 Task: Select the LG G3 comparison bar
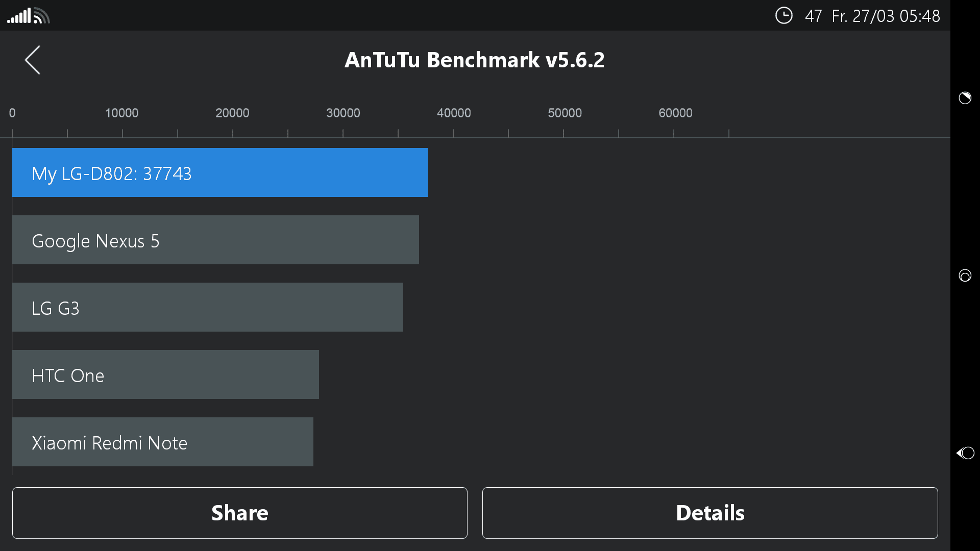pyautogui.click(x=208, y=307)
